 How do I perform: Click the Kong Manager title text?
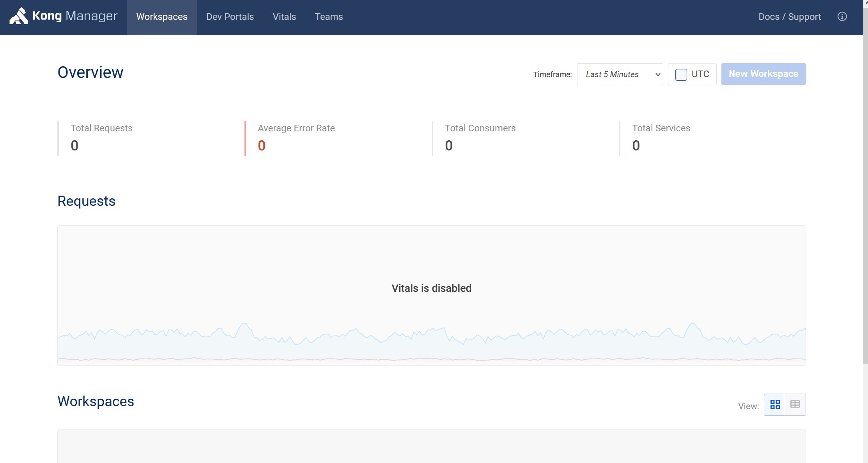(75, 16)
